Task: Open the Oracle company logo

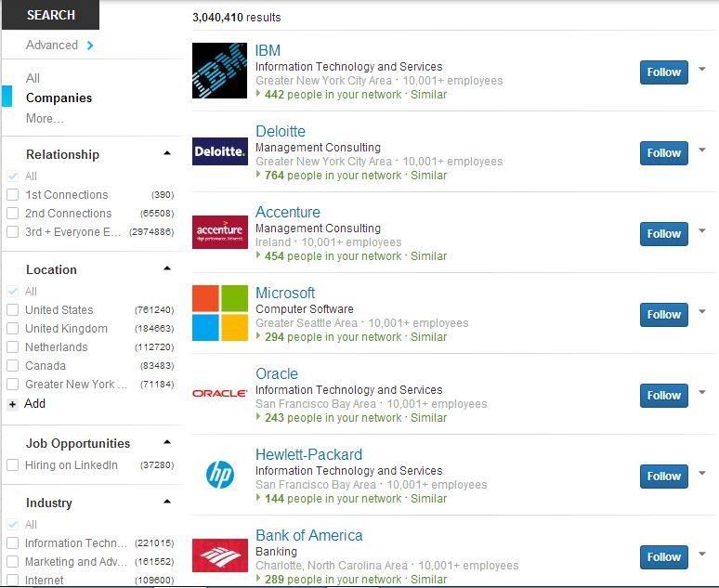Action: pyautogui.click(x=219, y=394)
